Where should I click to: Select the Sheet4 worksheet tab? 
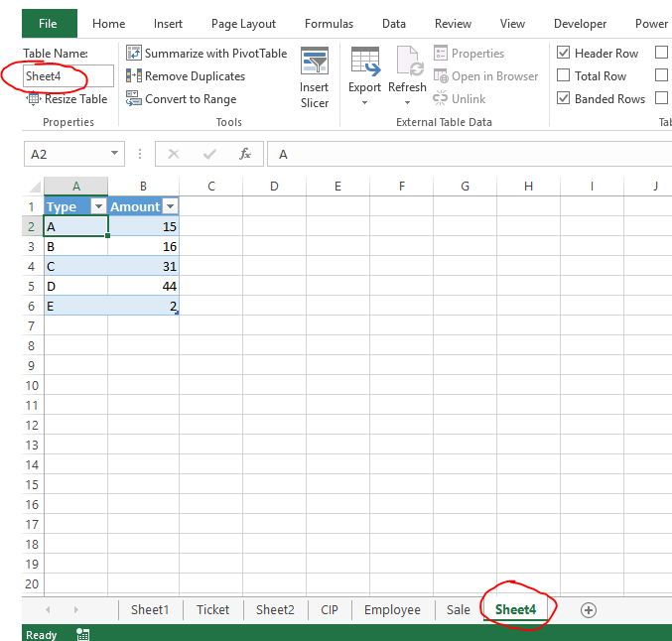click(x=515, y=609)
